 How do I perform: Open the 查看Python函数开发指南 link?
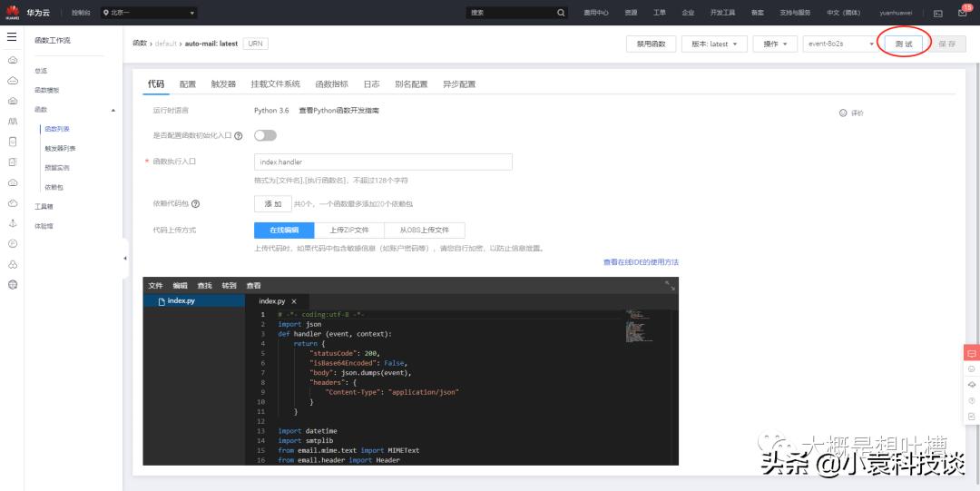click(x=338, y=110)
